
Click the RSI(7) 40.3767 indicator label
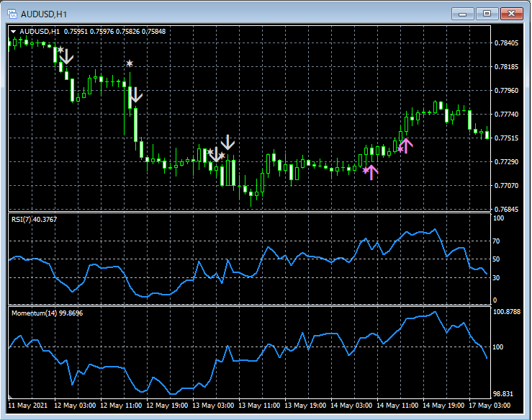coord(35,219)
